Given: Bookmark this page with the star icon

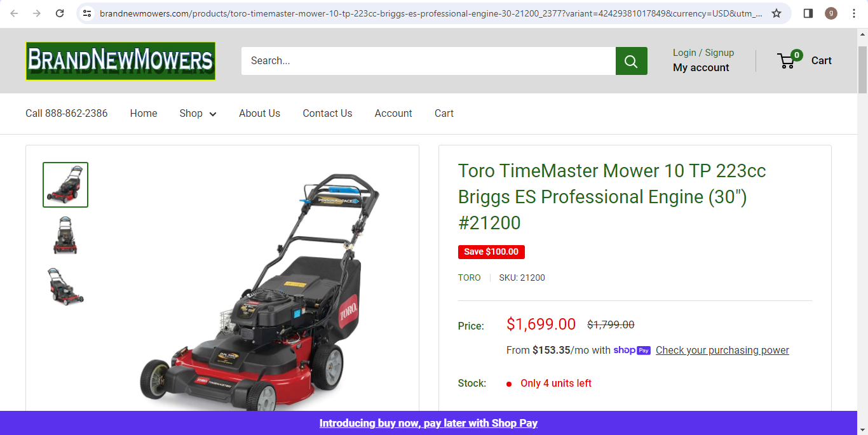Looking at the screenshot, I should tap(776, 13).
